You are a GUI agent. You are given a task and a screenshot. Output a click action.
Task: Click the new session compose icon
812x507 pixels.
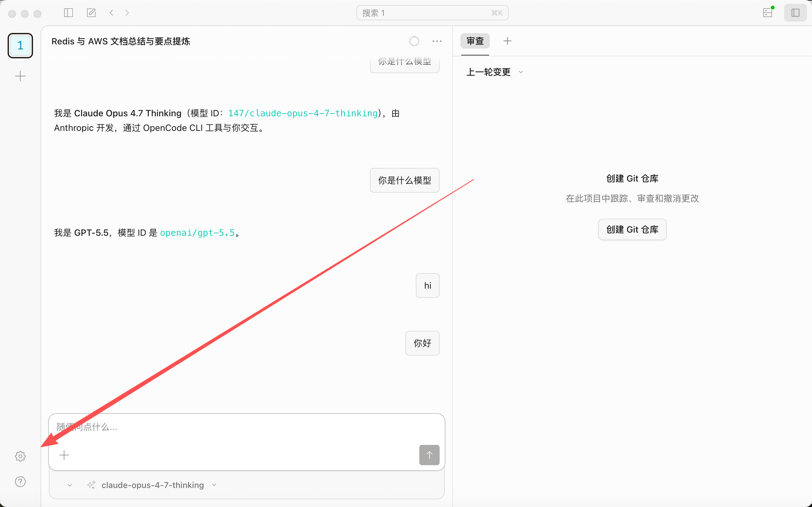pyautogui.click(x=91, y=13)
